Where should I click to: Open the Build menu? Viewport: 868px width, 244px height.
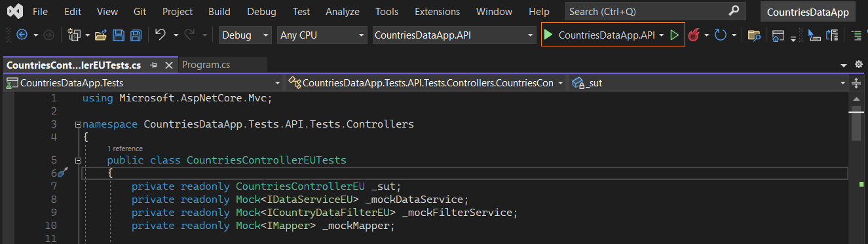pyautogui.click(x=219, y=12)
